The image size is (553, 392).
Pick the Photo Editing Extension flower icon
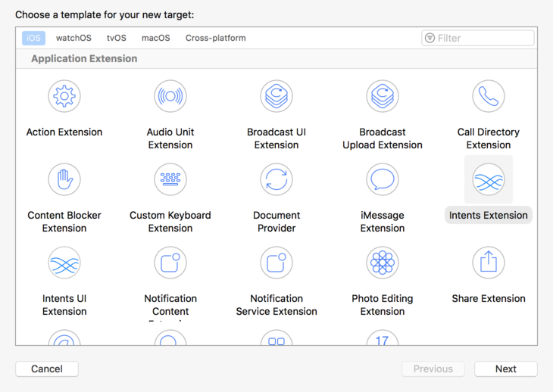(x=383, y=263)
